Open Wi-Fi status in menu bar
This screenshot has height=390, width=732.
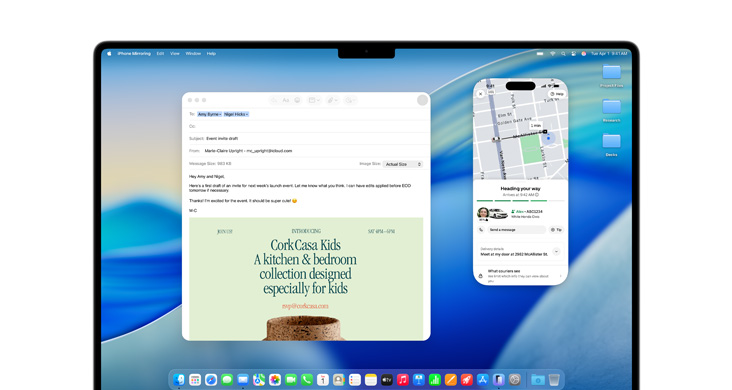click(x=553, y=54)
